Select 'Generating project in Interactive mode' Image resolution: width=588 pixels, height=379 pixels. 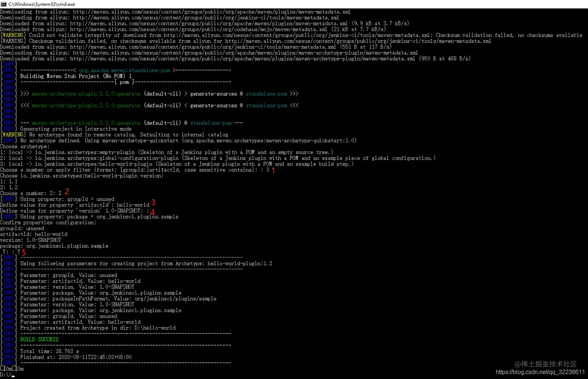76,129
